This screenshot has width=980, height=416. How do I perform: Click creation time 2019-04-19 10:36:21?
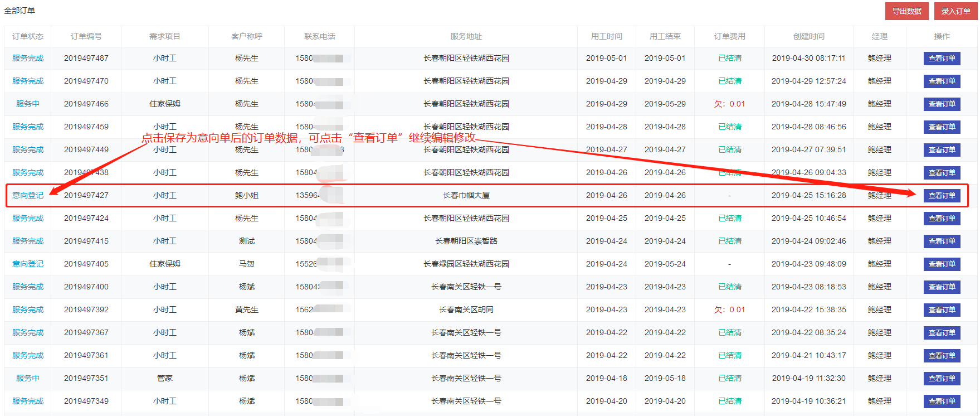[809, 401]
